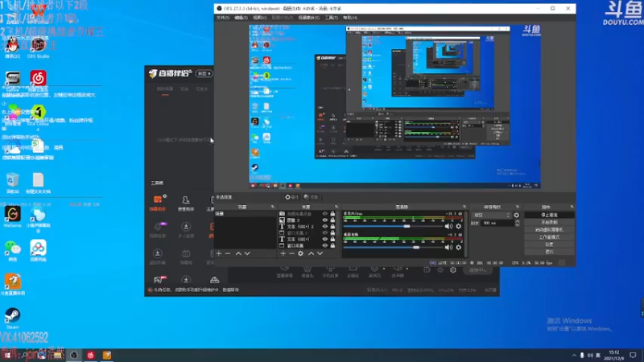Adjust transition duration 300 ms stepper
The width and height of the screenshot is (644, 362).
pyautogui.click(x=517, y=223)
